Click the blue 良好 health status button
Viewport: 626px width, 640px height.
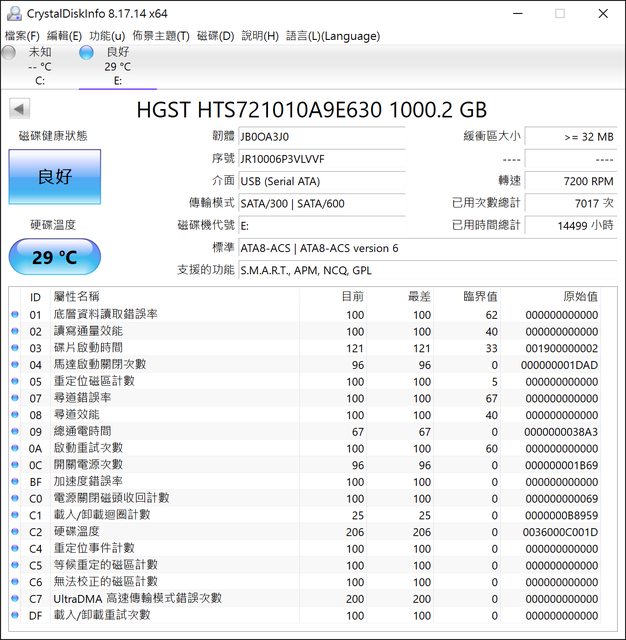pos(55,177)
